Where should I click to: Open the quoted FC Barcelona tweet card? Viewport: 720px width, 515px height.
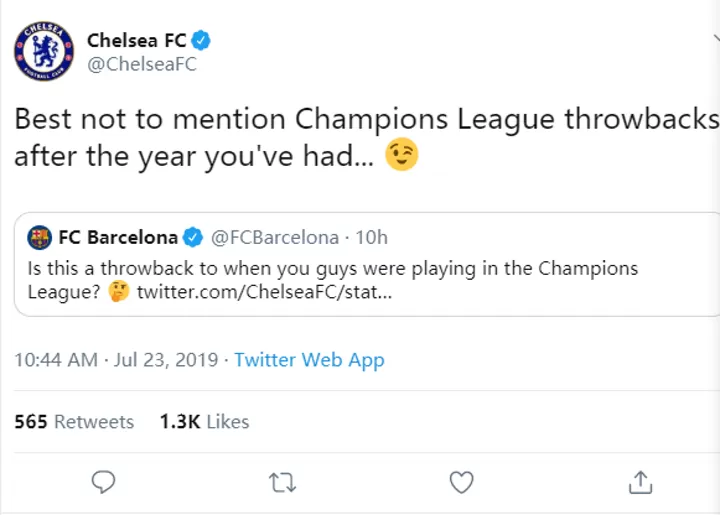point(367,264)
